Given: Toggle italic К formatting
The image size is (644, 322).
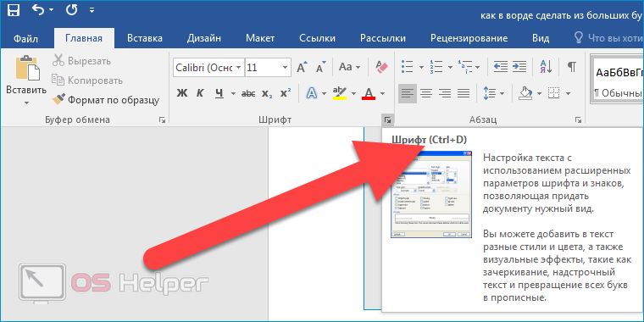Looking at the screenshot, I should pyautogui.click(x=200, y=94).
